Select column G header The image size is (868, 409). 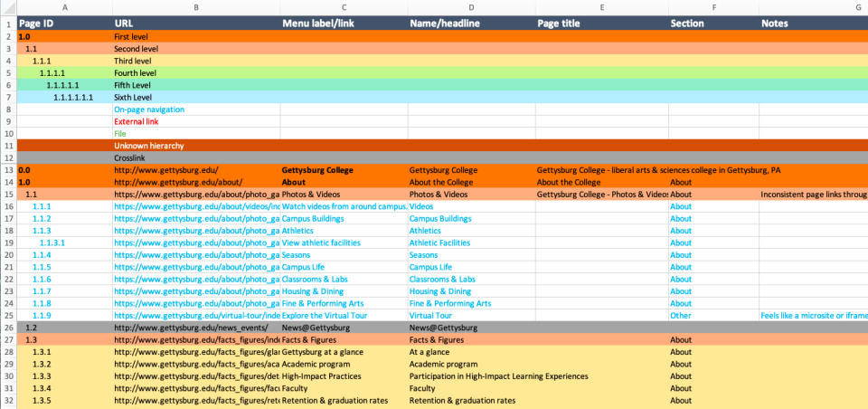pyautogui.click(x=814, y=8)
